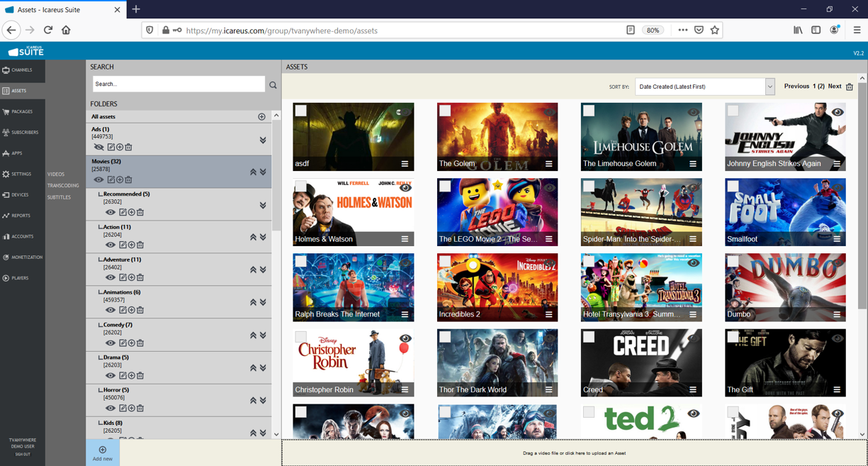Add subfolder under Action folder
868x466 pixels.
click(x=131, y=245)
